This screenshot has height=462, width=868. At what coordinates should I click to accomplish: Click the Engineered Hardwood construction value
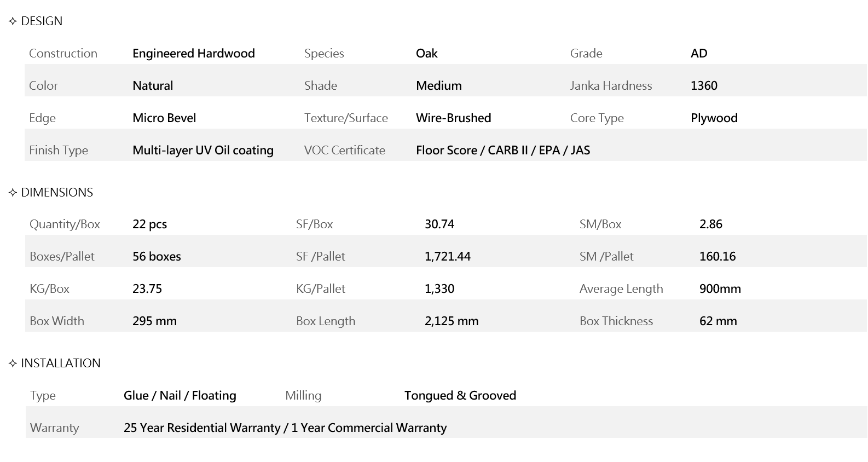(194, 54)
